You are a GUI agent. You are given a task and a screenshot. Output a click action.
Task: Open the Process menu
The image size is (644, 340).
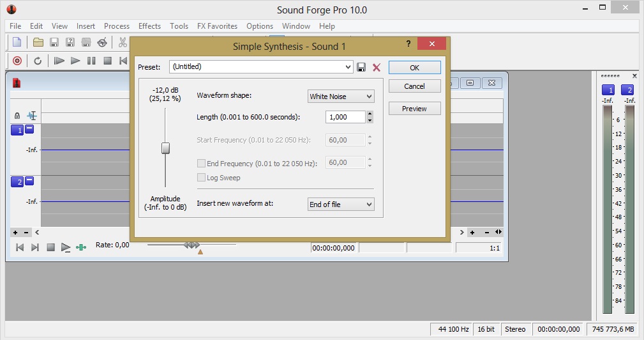117,26
